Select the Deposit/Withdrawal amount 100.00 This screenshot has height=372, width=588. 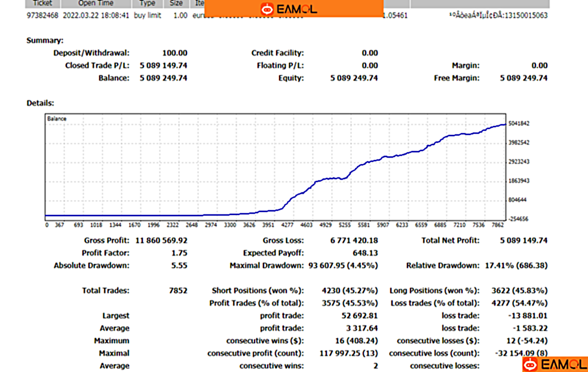[174, 53]
